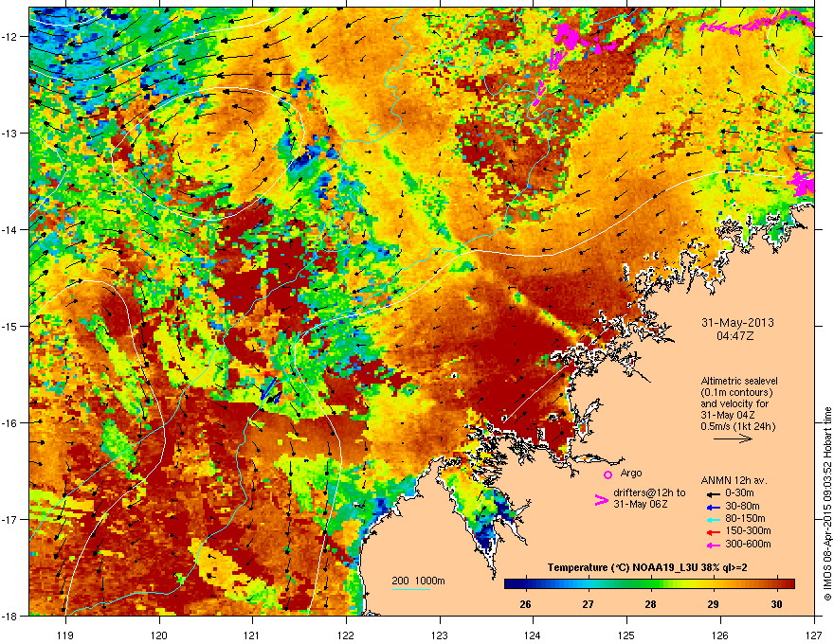Click the IMOS Hobart time copyright text
The width and height of the screenshot is (834, 644).
pyautogui.click(x=827, y=504)
